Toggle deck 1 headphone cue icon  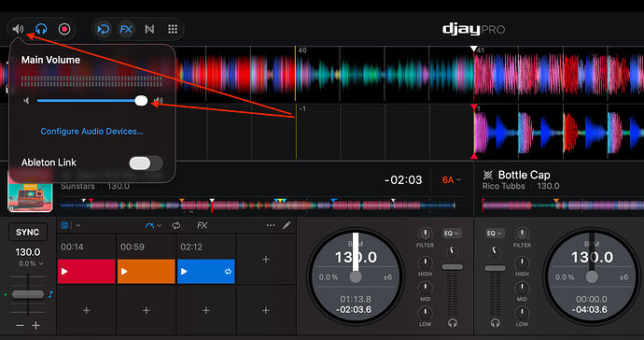452,323
